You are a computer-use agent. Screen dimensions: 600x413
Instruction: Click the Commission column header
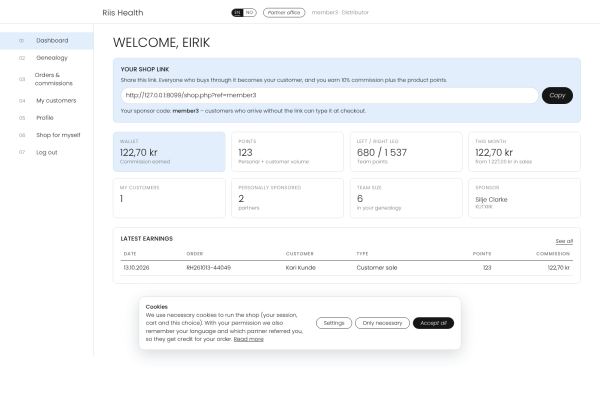click(x=553, y=254)
